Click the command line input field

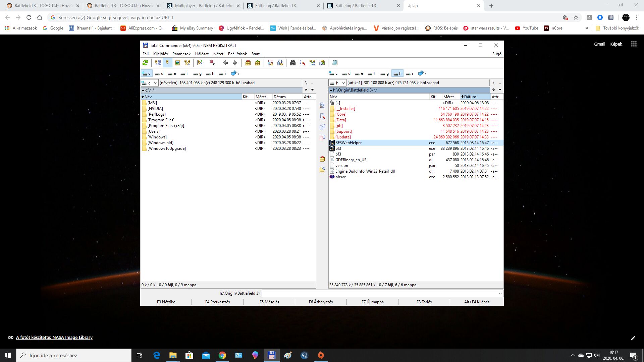(x=379, y=294)
